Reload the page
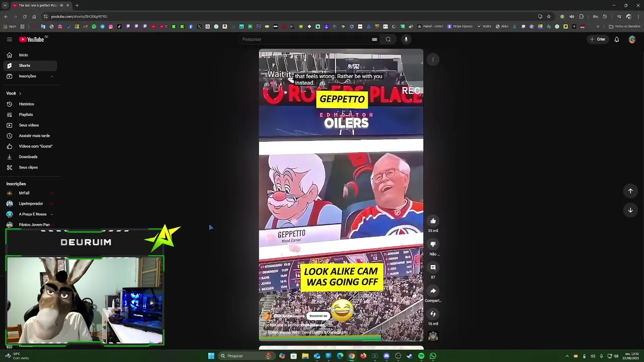The height and width of the screenshot is (362, 644). point(24,17)
